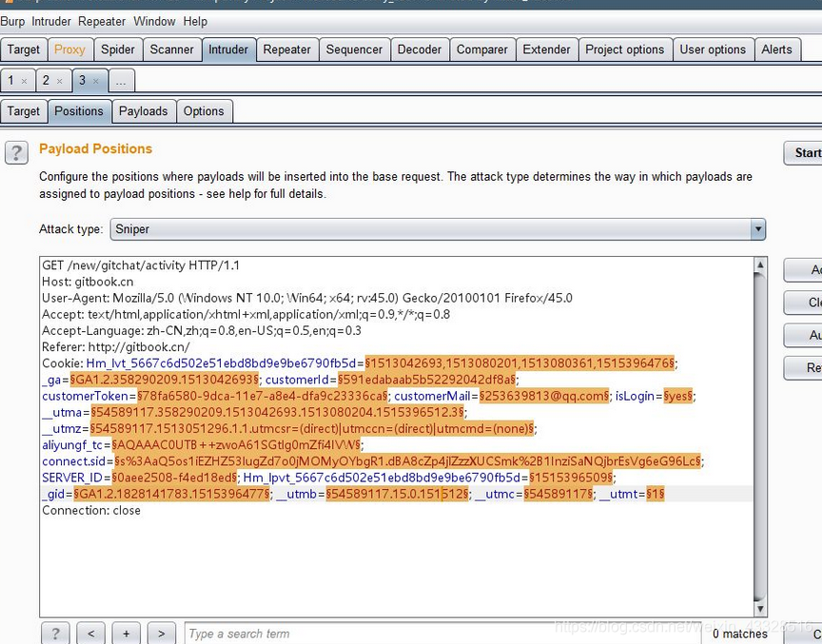The height and width of the screenshot is (644, 822).
Task: Click the Start attack button
Action: [x=803, y=153]
